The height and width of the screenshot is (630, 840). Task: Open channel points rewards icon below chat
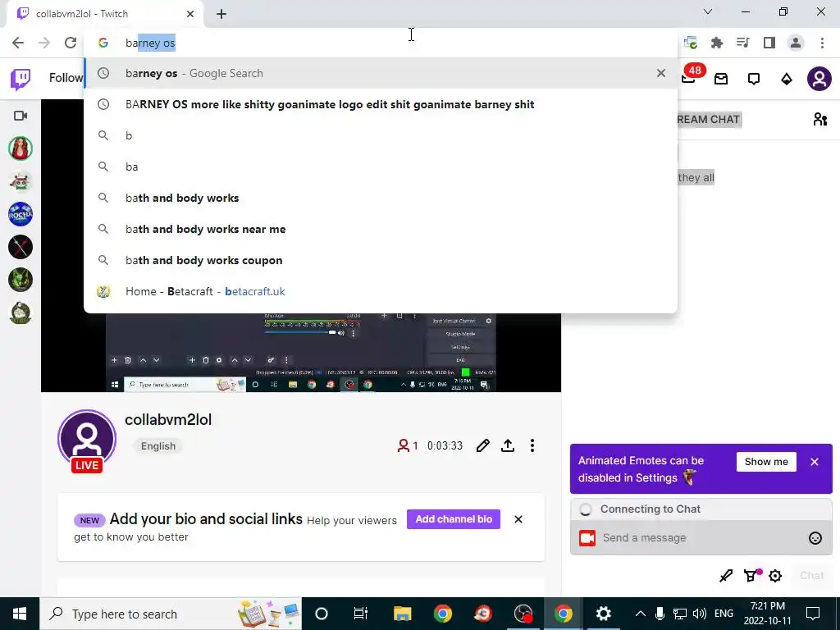(751, 576)
